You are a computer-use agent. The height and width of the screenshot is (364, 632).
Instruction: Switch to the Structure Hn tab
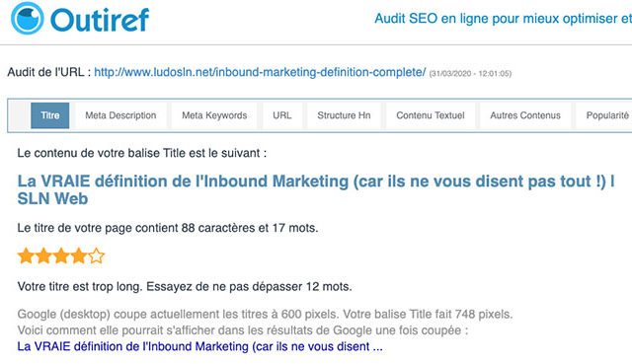click(344, 115)
